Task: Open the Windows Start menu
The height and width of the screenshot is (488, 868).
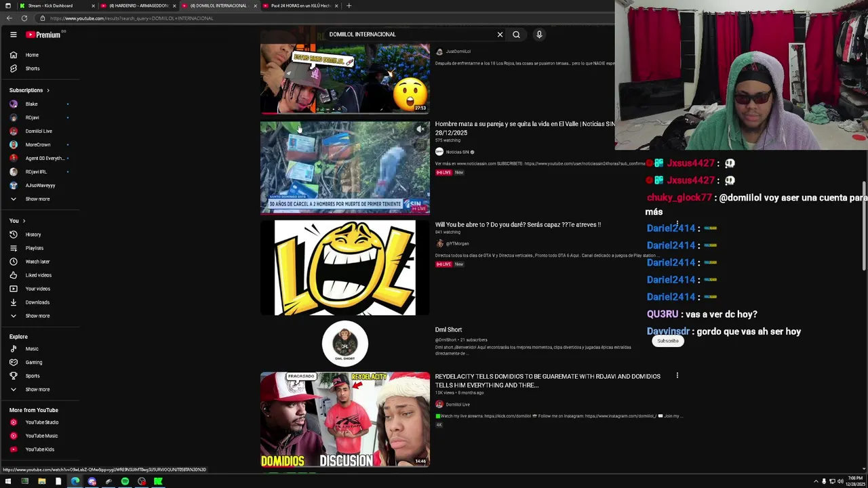Action: pos(8,481)
